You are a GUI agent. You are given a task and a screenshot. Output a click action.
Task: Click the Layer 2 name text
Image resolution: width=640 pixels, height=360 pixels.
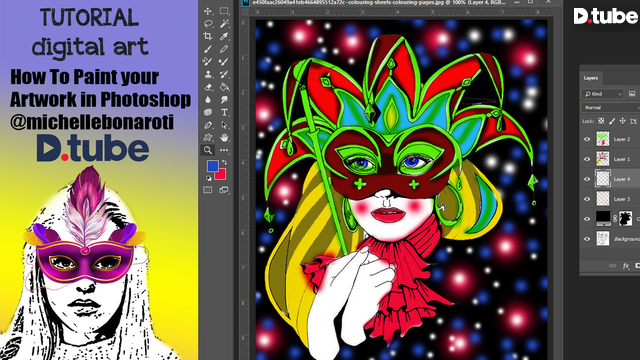(622, 139)
